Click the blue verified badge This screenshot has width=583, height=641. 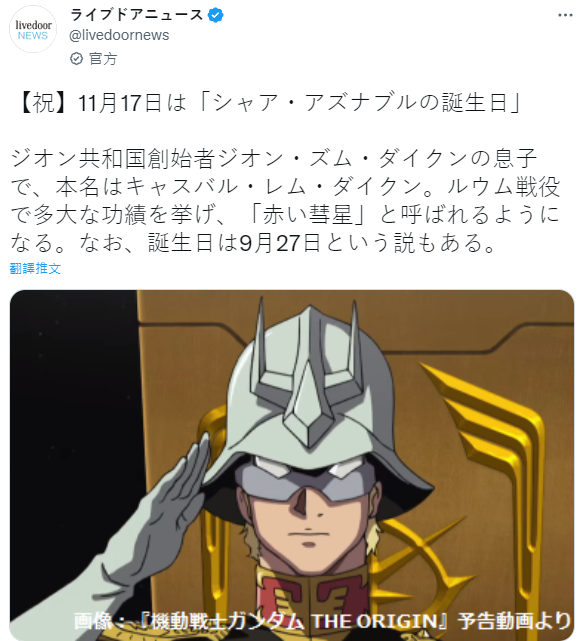tap(215, 15)
